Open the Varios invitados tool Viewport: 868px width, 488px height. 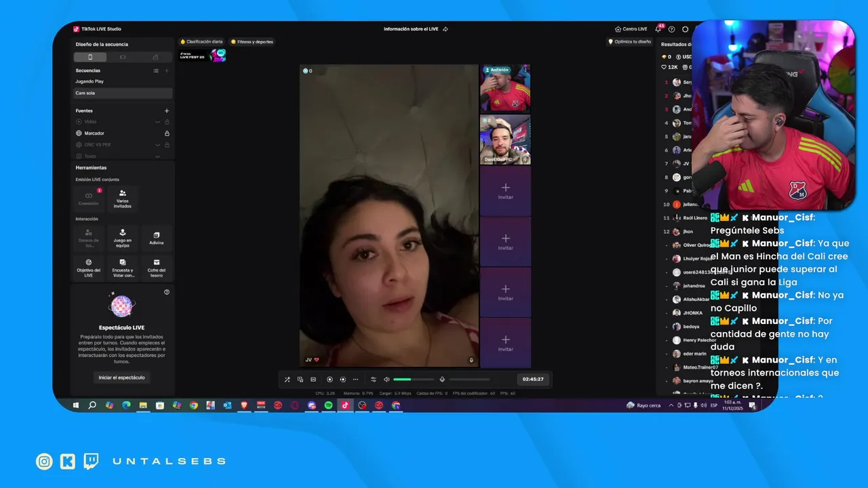coord(123,199)
